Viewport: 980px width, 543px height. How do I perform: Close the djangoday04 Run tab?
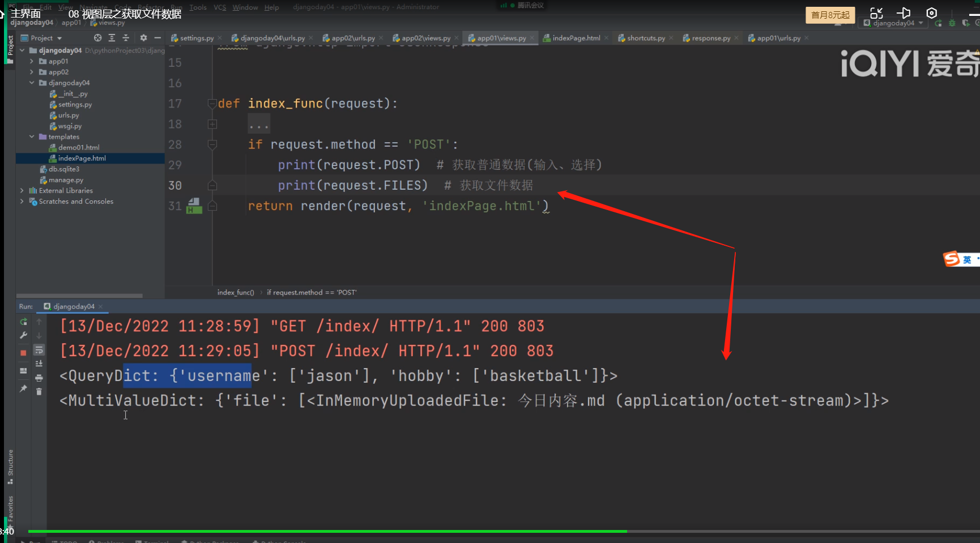coord(100,306)
